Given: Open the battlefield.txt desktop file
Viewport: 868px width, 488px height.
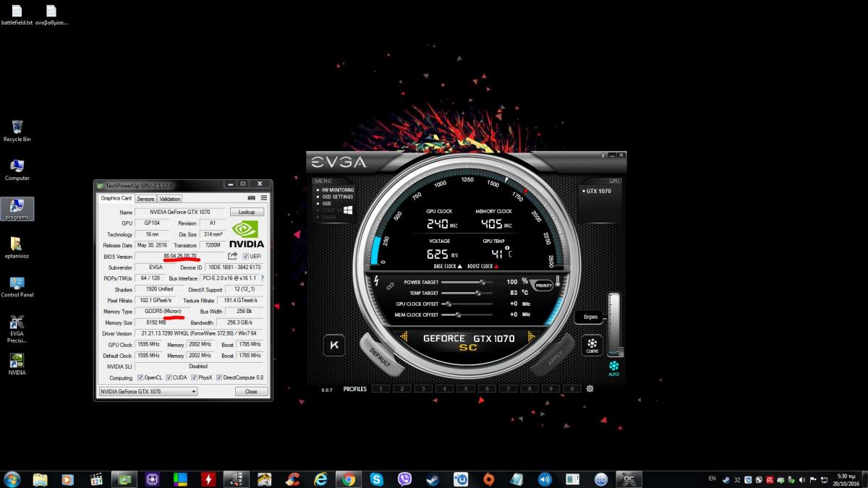Looking at the screenshot, I should pyautogui.click(x=17, y=15).
